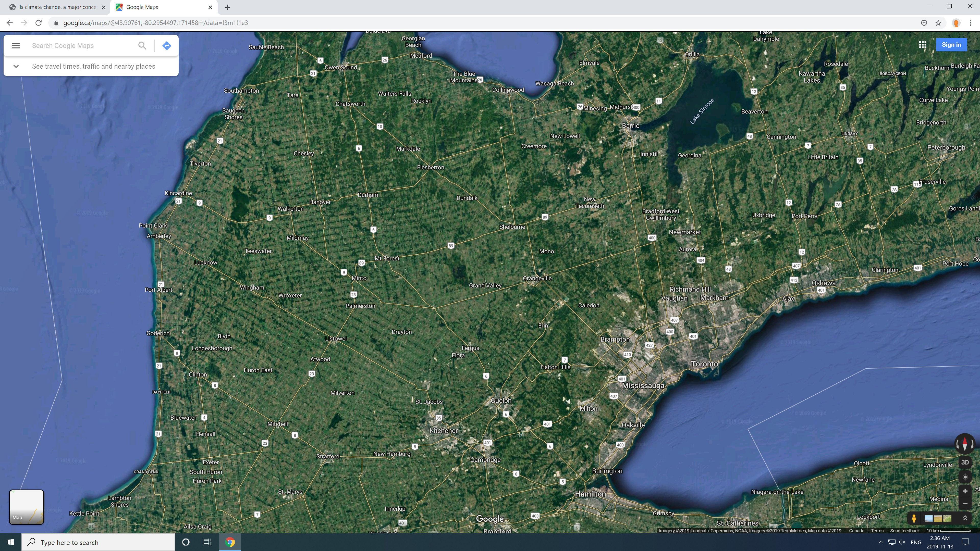This screenshot has width=980, height=551.
Task: Open Directions with the blue arrow icon
Action: click(x=167, y=46)
